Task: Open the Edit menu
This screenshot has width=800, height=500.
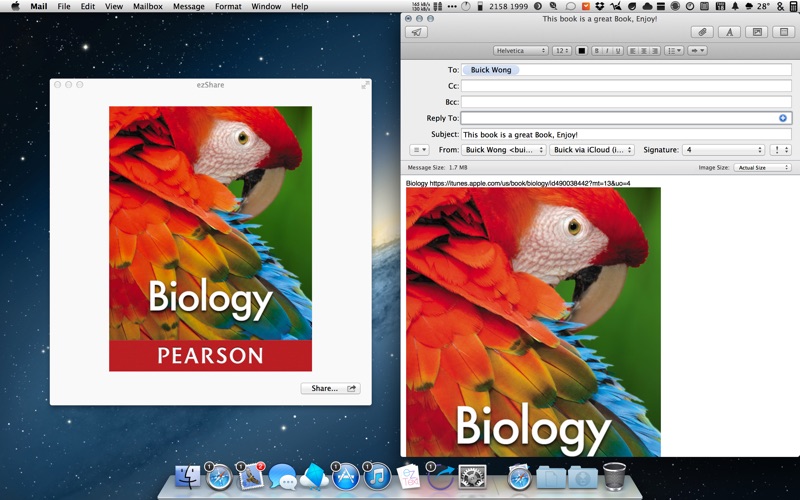Action: 87,6
